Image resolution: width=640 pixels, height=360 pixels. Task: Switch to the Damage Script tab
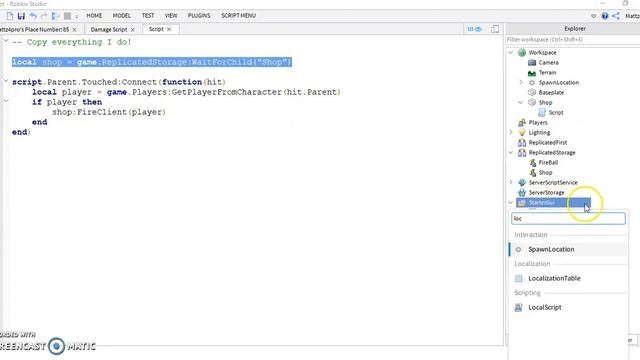tap(109, 29)
